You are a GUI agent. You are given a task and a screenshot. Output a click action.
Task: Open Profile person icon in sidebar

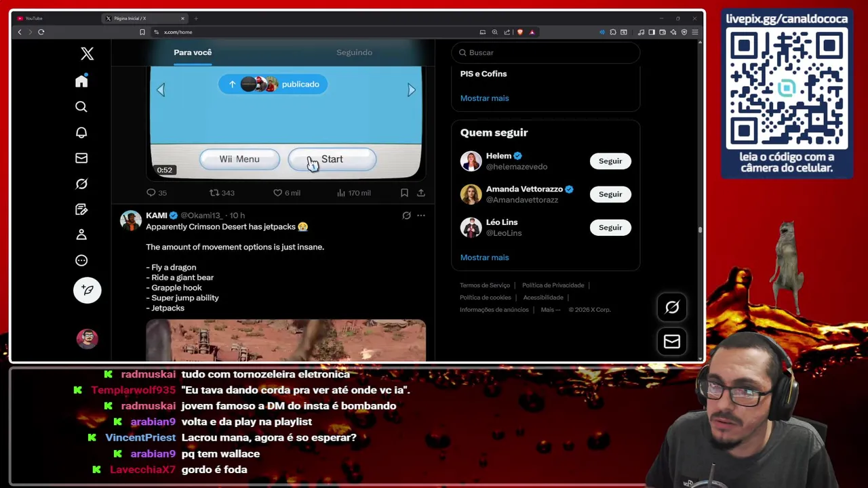point(81,235)
